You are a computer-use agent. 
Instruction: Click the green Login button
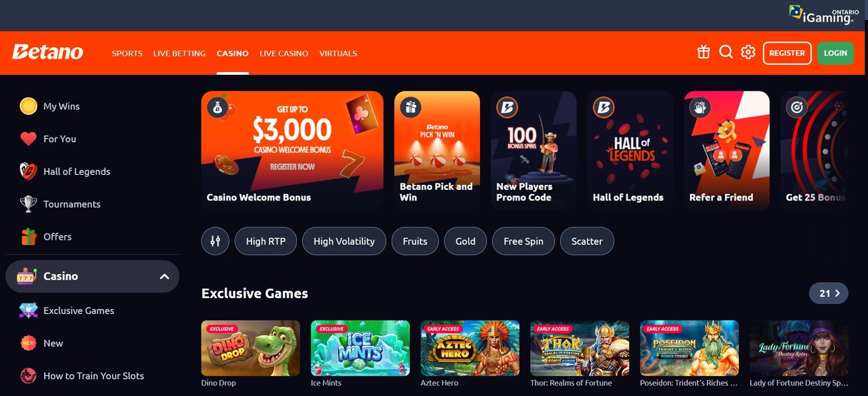[x=835, y=53]
